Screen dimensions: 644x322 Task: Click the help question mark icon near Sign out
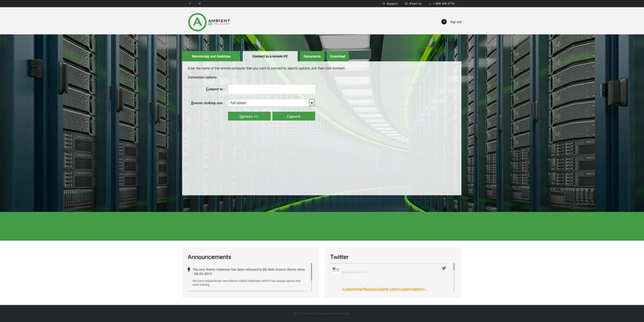point(443,21)
